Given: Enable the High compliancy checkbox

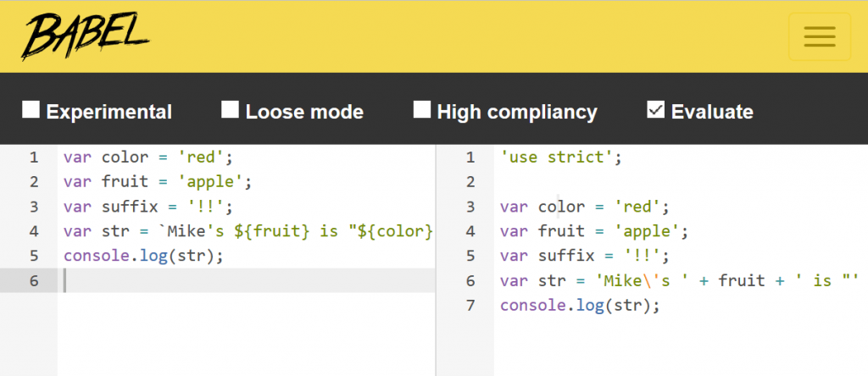Looking at the screenshot, I should pos(422,109).
